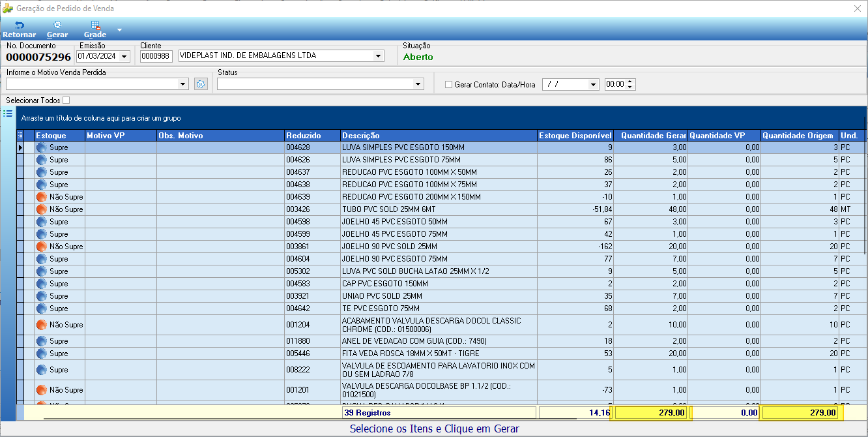
Task: Click the orange Não Supre icon for 004639
Action: [x=42, y=197]
